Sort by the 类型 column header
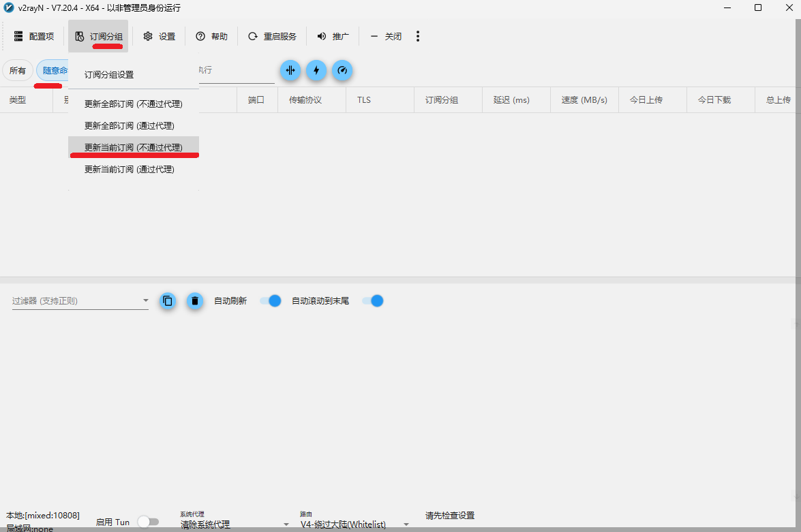The image size is (801, 532). (x=27, y=100)
